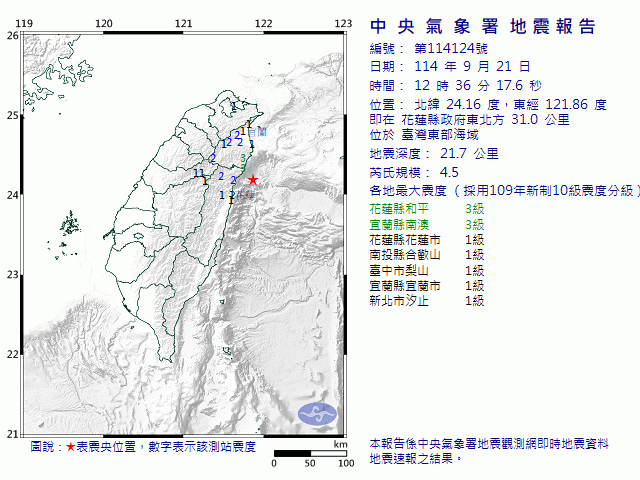Click the Penghu islands on the map
The width and height of the screenshot is (640, 480).
pyautogui.click(x=67, y=222)
